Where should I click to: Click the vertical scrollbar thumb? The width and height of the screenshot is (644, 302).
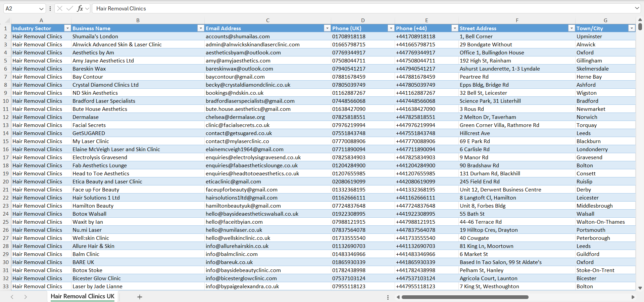(640, 27)
